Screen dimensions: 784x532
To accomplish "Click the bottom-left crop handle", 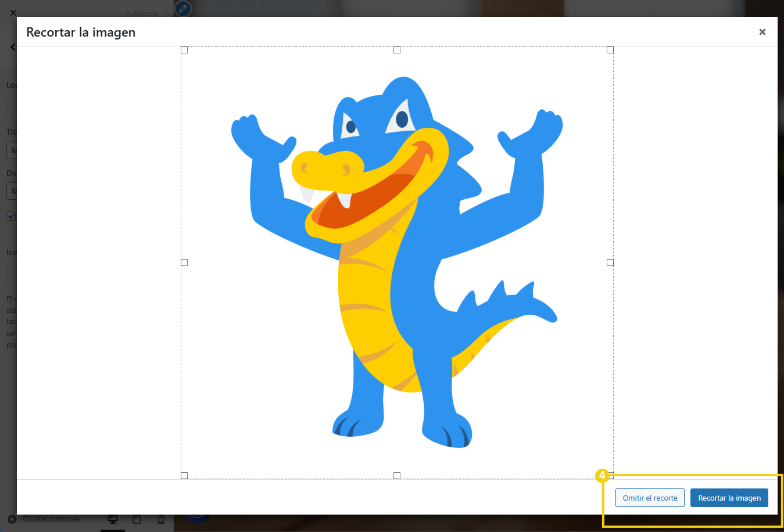I will pyautogui.click(x=184, y=476).
